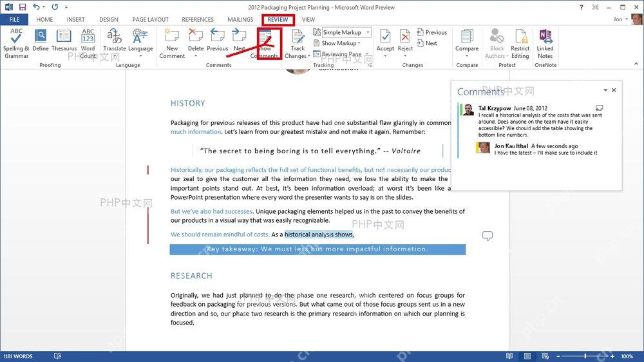The height and width of the screenshot is (362, 644).
Task: Save the document from Quick Access
Action: point(23,7)
